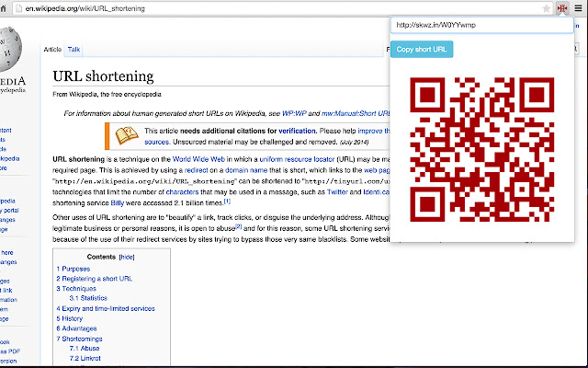Go to section 4 Expiry and time-limited services
588x368 pixels.
point(106,308)
